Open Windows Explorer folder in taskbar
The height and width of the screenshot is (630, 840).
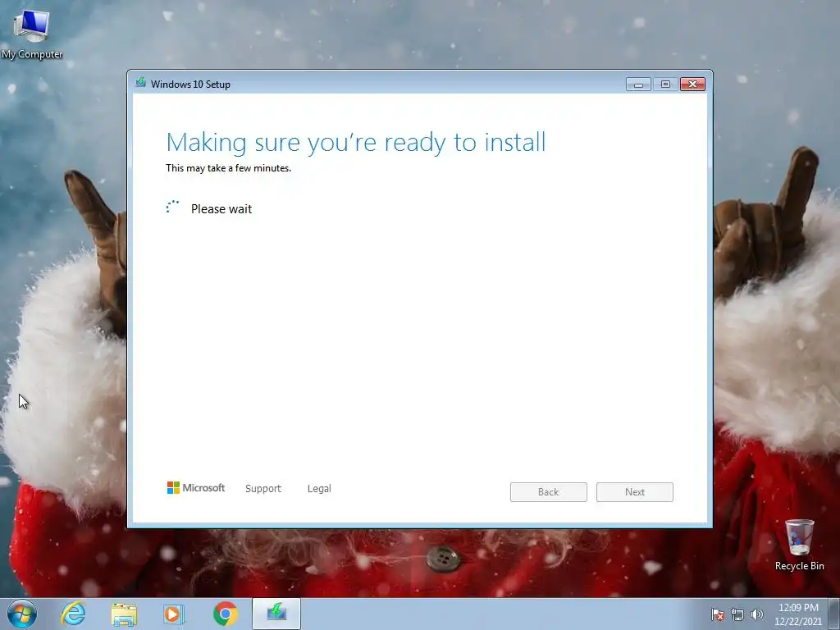click(124, 614)
